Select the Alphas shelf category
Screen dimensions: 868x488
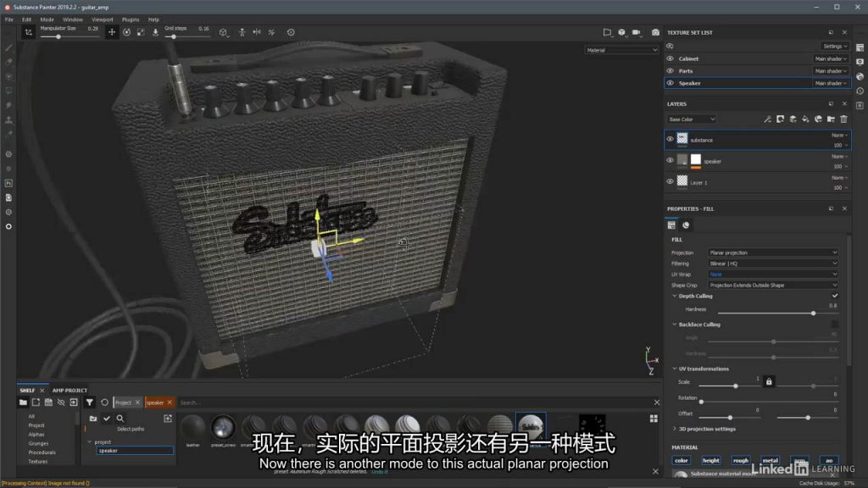point(36,435)
